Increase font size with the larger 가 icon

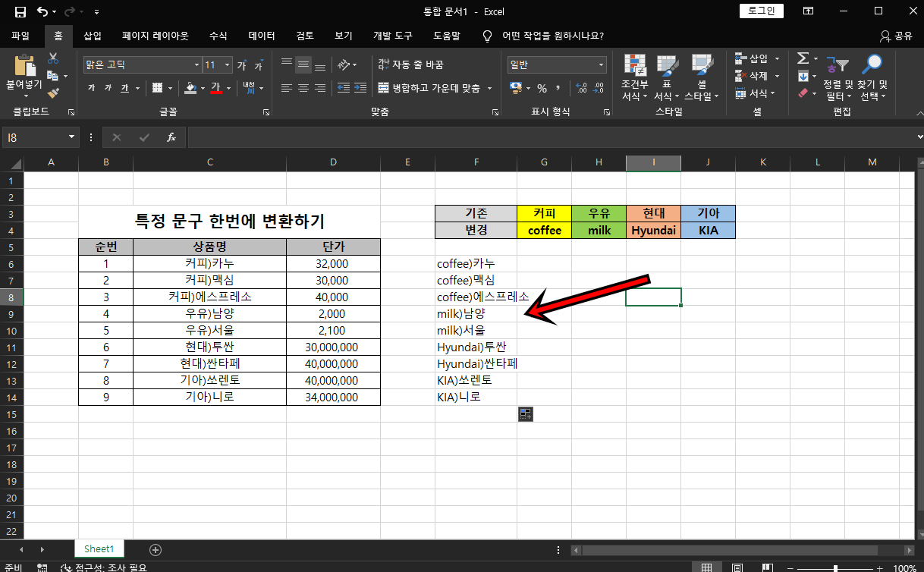click(242, 65)
